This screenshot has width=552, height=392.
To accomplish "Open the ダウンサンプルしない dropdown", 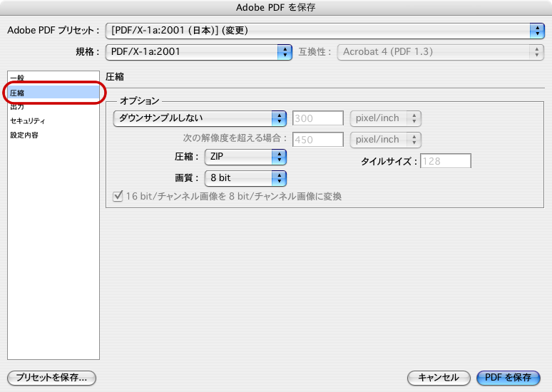I will click(x=200, y=118).
